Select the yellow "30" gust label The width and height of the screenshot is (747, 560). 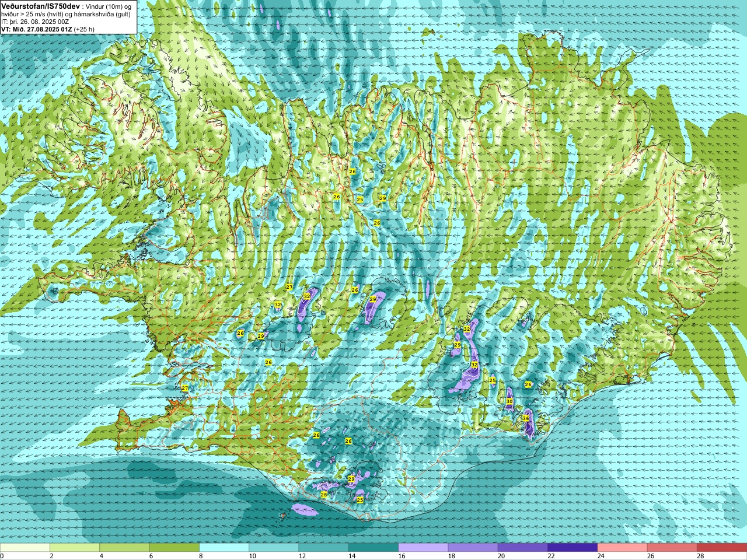pos(509,401)
